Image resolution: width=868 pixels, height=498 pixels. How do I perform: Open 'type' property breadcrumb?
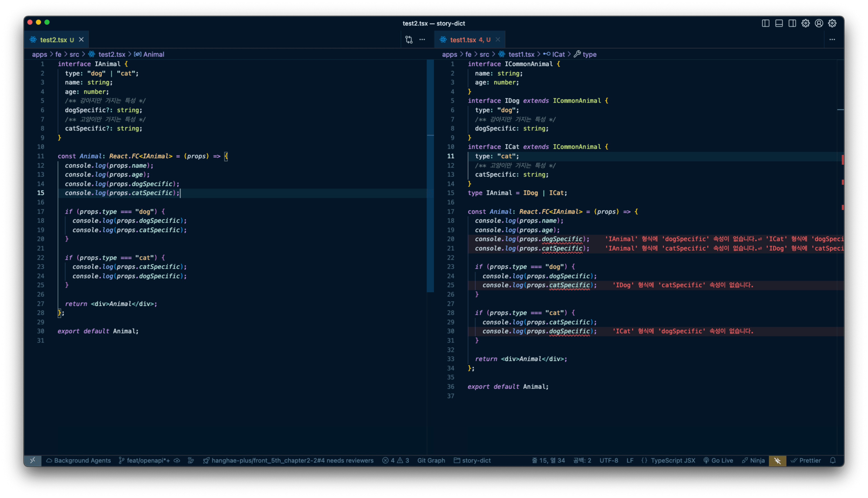[589, 54]
